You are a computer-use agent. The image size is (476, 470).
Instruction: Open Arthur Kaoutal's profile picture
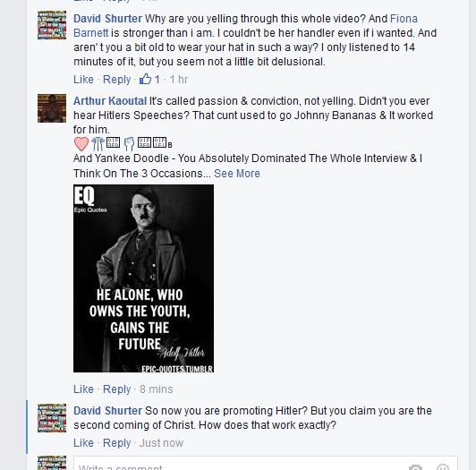52,108
